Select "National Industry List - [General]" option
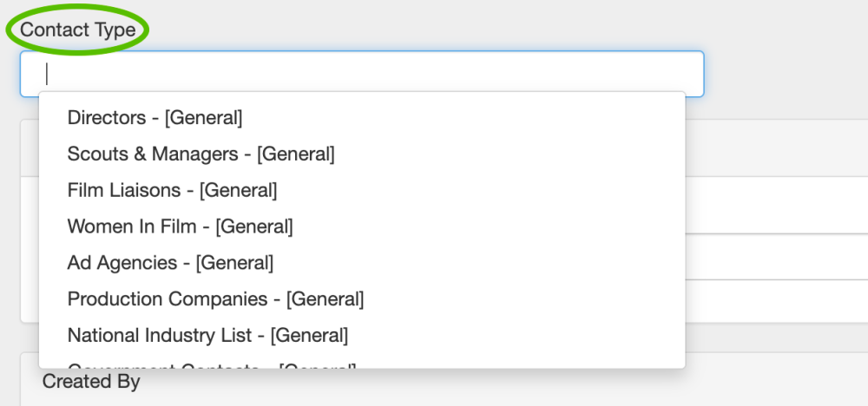 click(207, 335)
